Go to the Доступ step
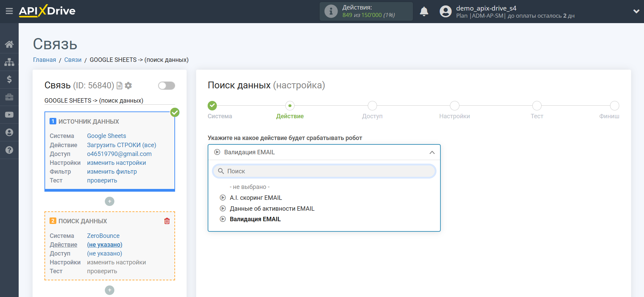The height and width of the screenshot is (297, 644). [x=372, y=106]
